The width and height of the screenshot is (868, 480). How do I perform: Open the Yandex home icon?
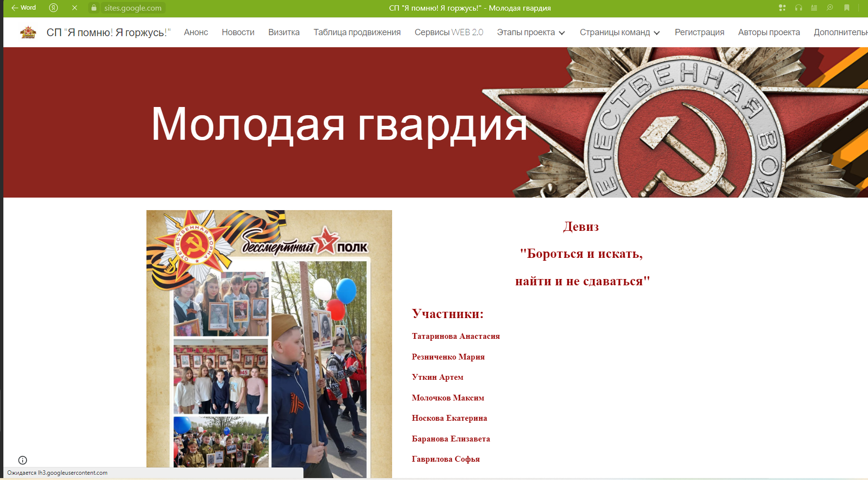[53, 8]
